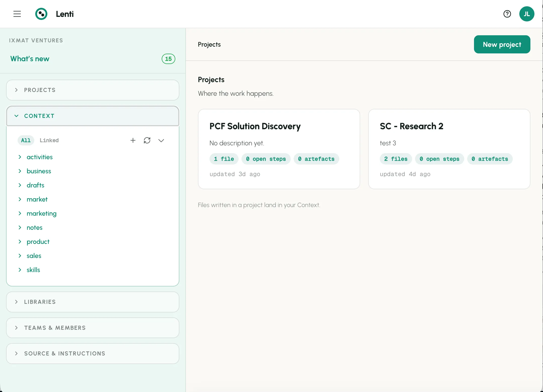Viewport: 543px width, 392px height.
Task: Click the refresh icon in Context panel
Action: [147, 140]
